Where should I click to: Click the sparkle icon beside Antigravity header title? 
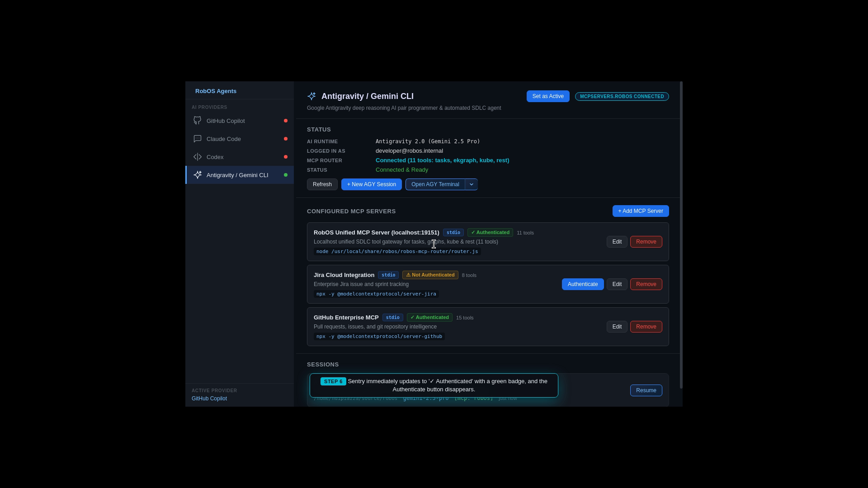[x=311, y=96]
